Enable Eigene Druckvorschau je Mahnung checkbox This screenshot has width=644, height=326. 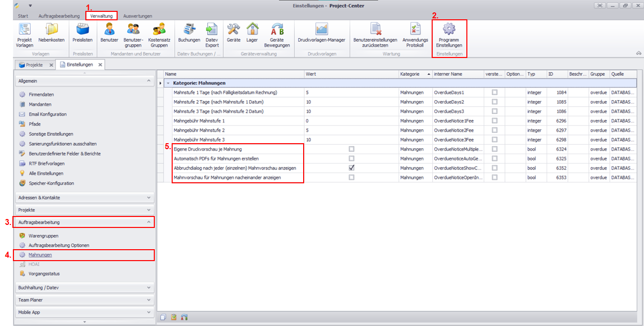tap(351, 149)
